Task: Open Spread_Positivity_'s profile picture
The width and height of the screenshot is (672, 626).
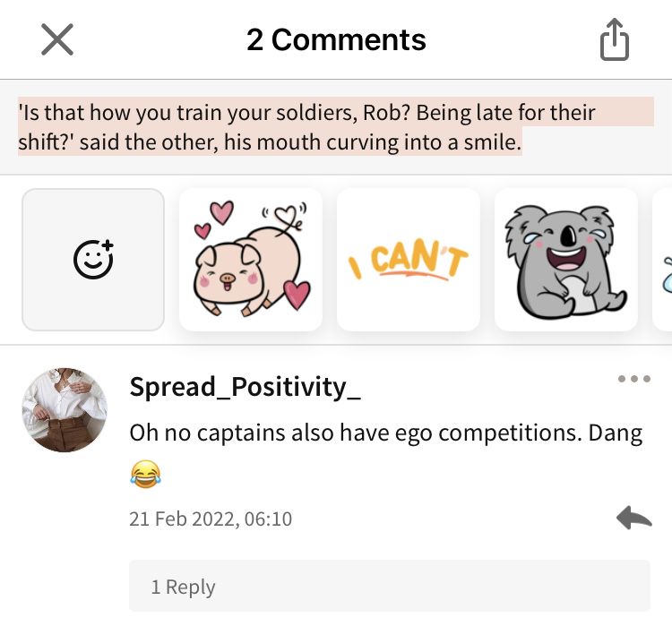Action: click(x=65, y=409)
